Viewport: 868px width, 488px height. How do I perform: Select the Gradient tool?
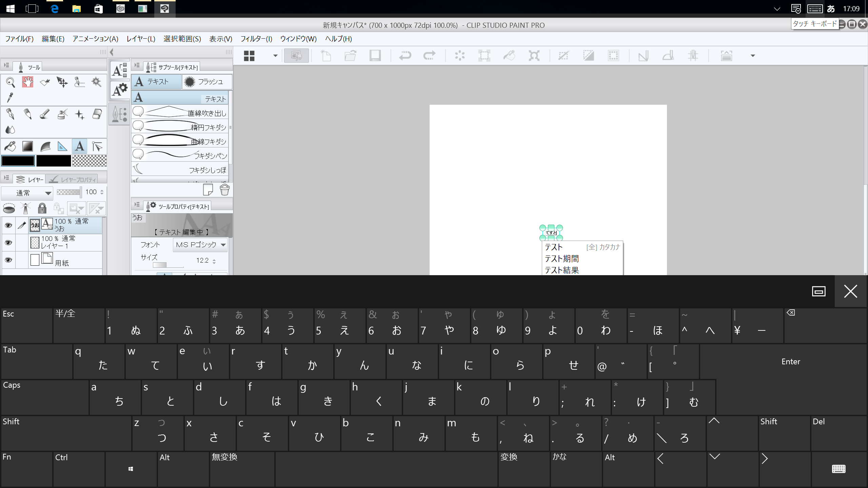(27, 146)
